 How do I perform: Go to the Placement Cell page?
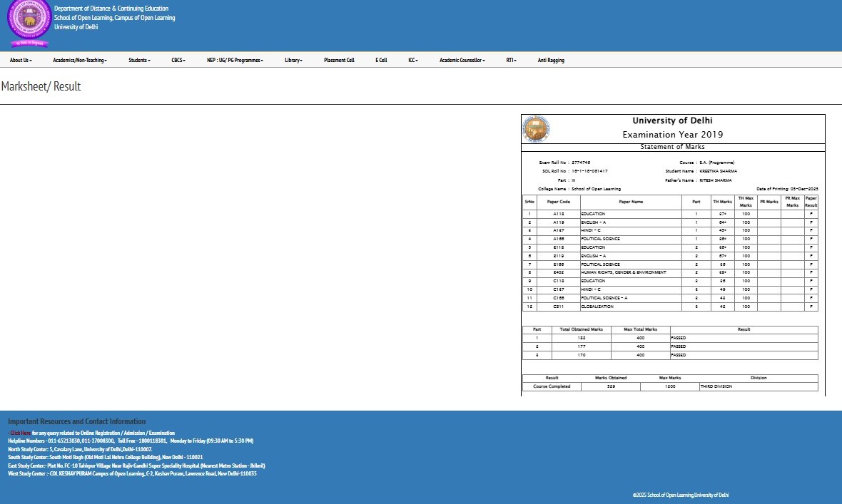tap(339, 61)
